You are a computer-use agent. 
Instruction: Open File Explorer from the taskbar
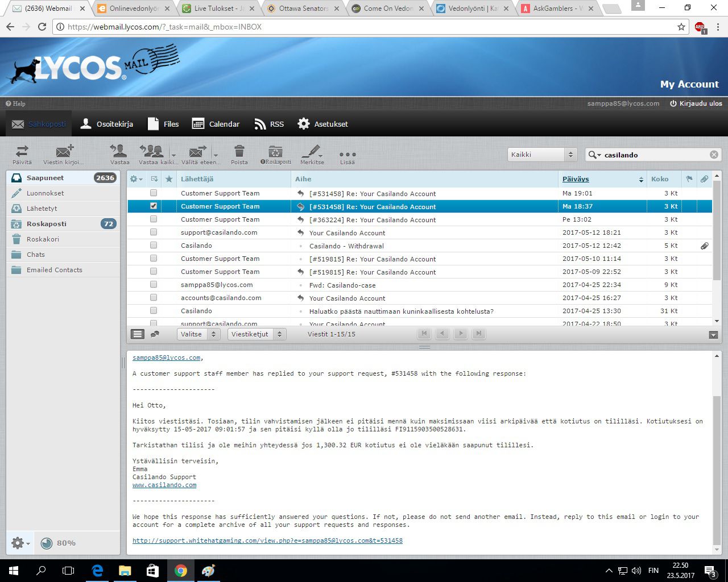pos(125,571)
